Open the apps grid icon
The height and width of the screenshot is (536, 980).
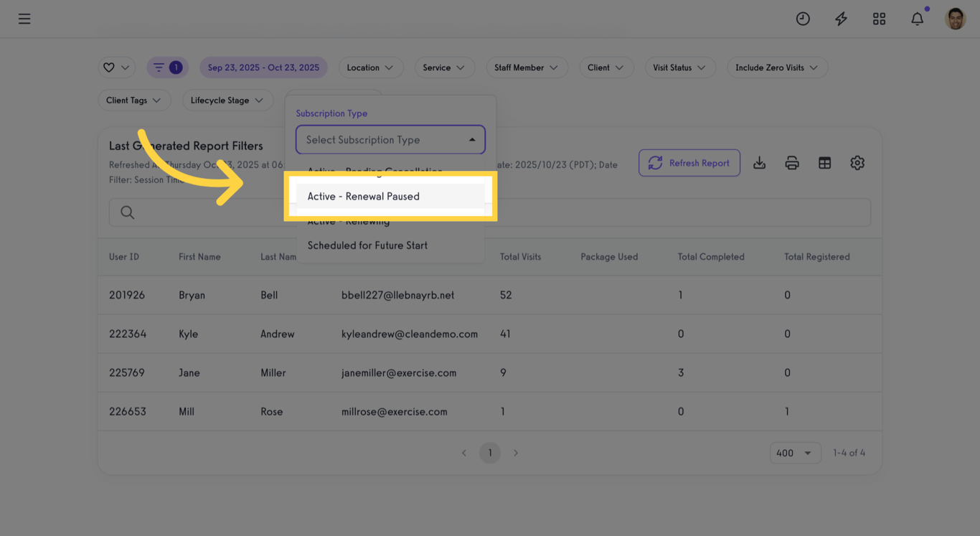tap(879, 19)
